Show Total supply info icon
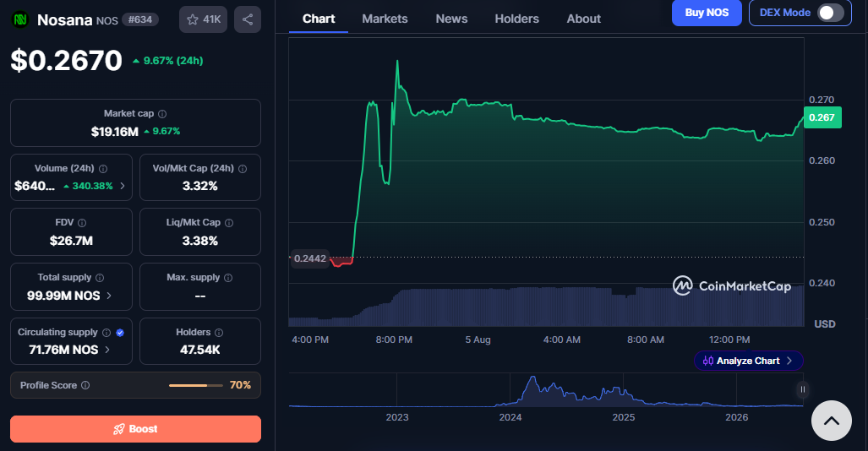The image size is (868, 451). pyautogui.click(x=100, y=278)
